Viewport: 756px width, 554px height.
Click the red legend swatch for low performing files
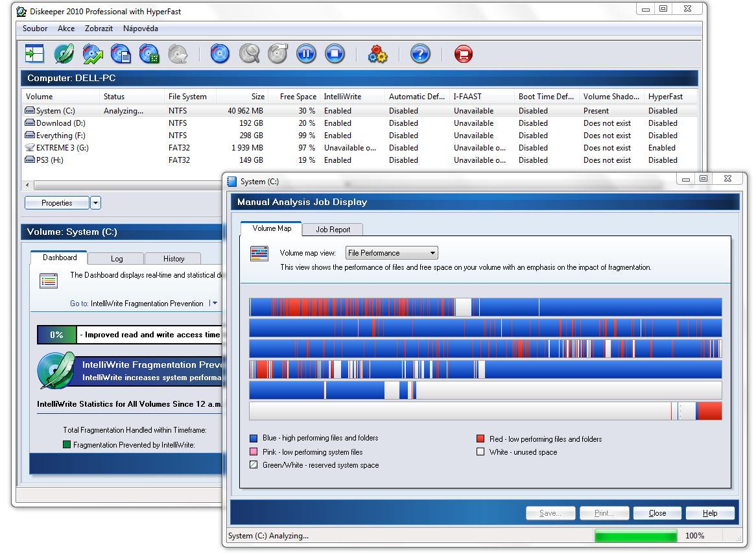480,439
